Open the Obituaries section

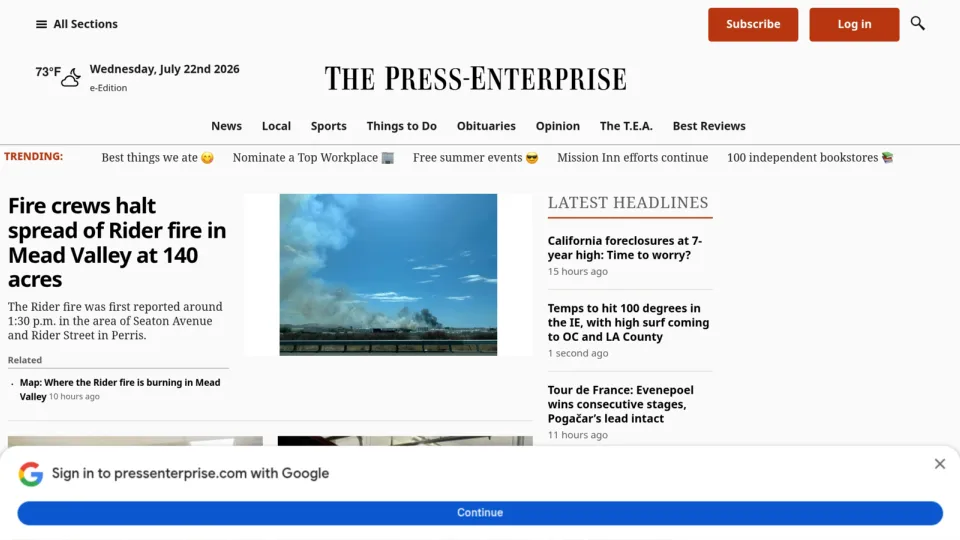coord(486,126)
